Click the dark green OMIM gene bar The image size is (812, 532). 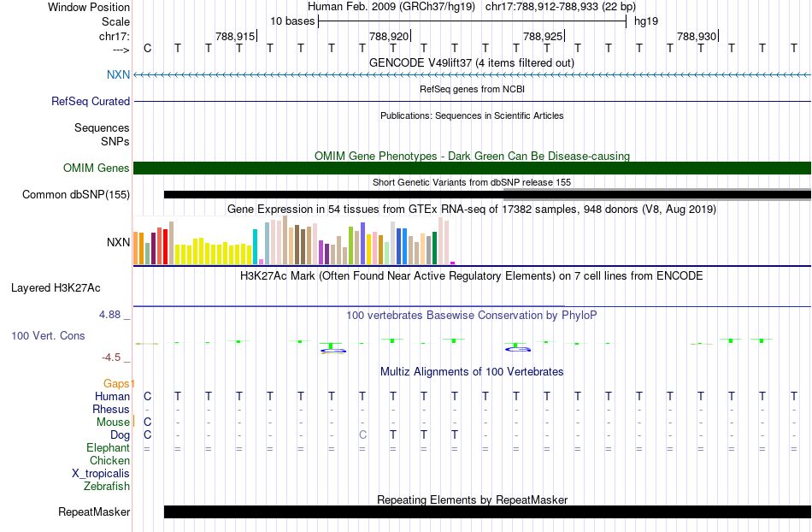(x=472, y=168)
